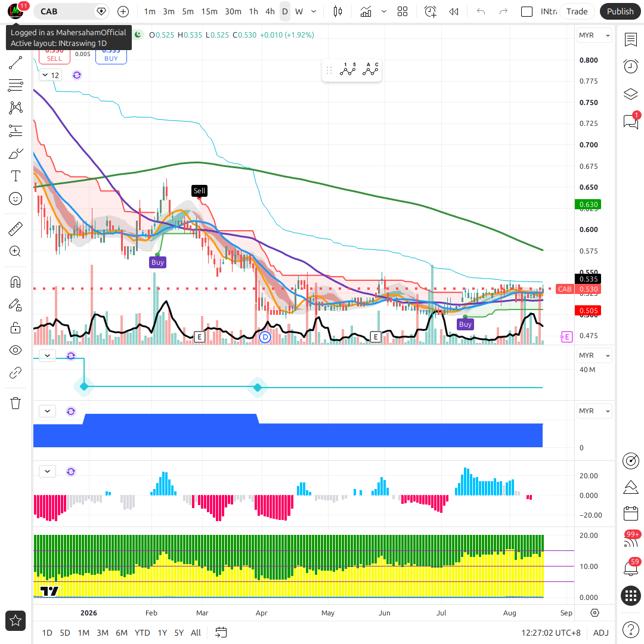Select the text annotation tool
This screenshot has height=644, width=644.
pyautogui.click(x=16, y=176)
